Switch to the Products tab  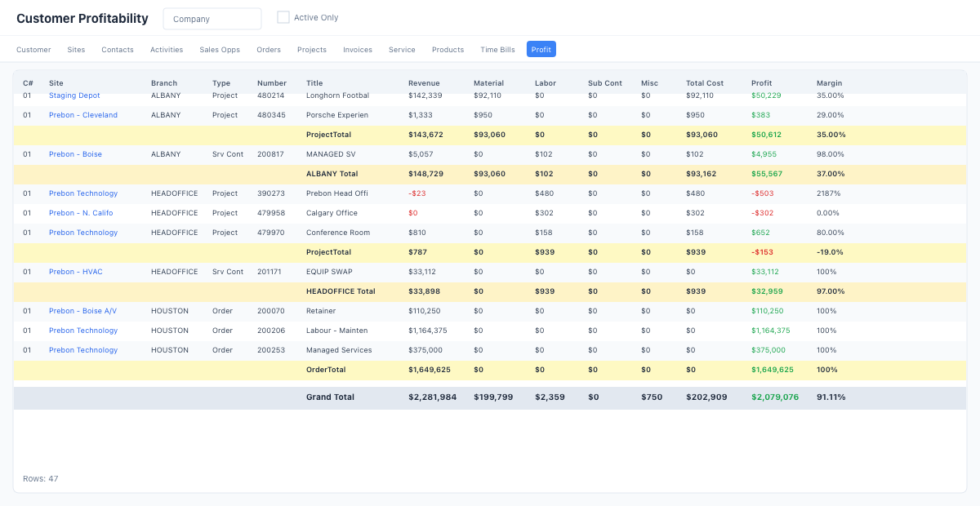click(x=448, y=50)
